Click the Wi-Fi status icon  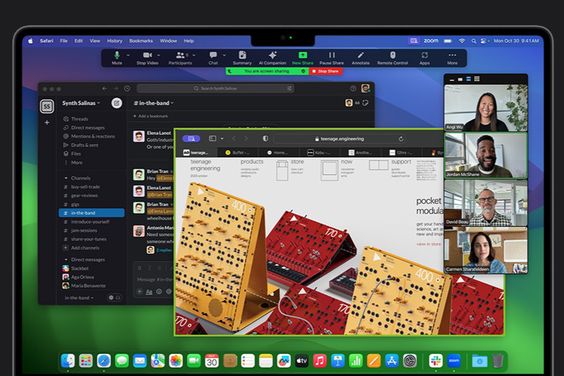462,41
